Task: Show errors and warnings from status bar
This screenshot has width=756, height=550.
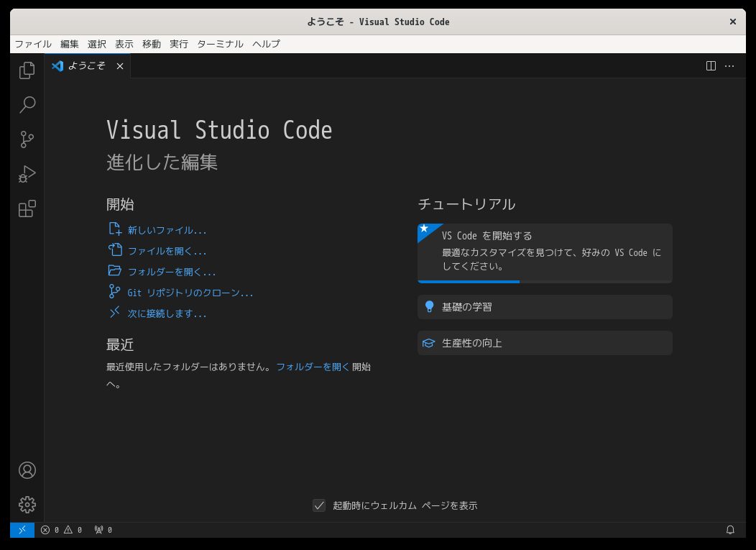Action: [61, 530]
